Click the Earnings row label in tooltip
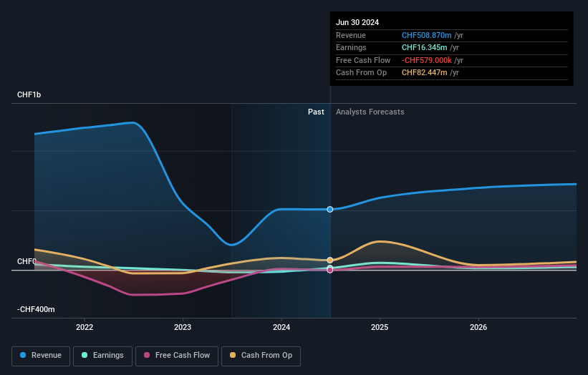This screenshot has width=588, height=375. point(351,47)
